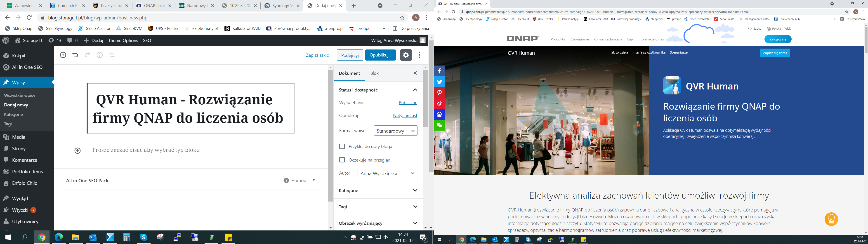Open File Explorer from left taskbar
This screenshot has width=868, height=244.
(75, 237)
